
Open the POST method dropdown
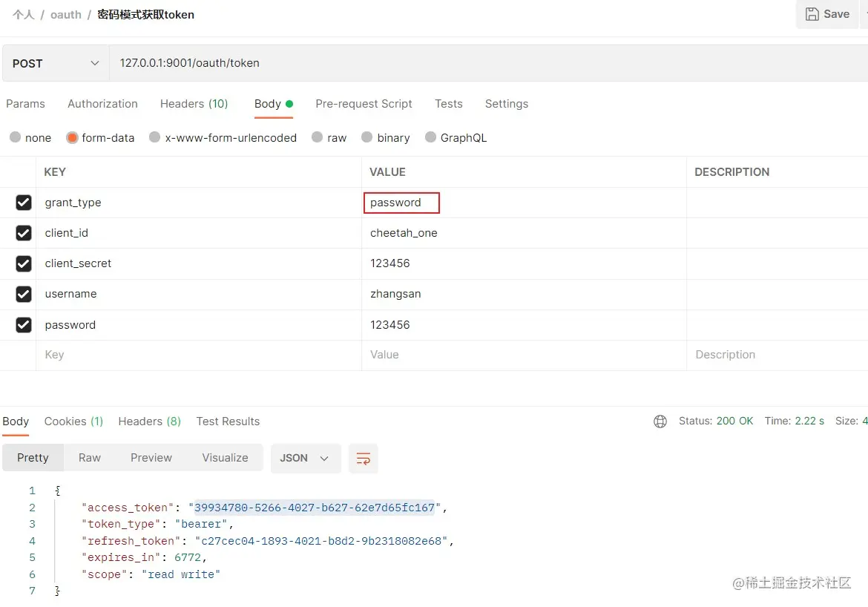click(x=56, y=63)
